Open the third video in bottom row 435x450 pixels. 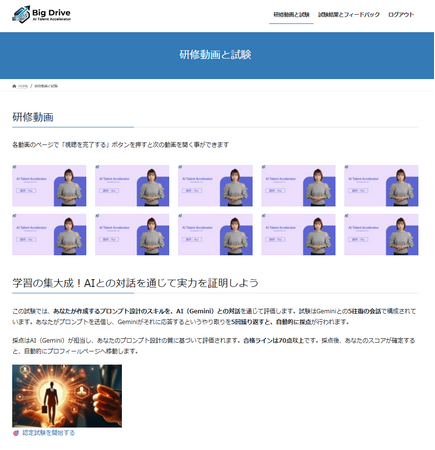tap(215, 235)
